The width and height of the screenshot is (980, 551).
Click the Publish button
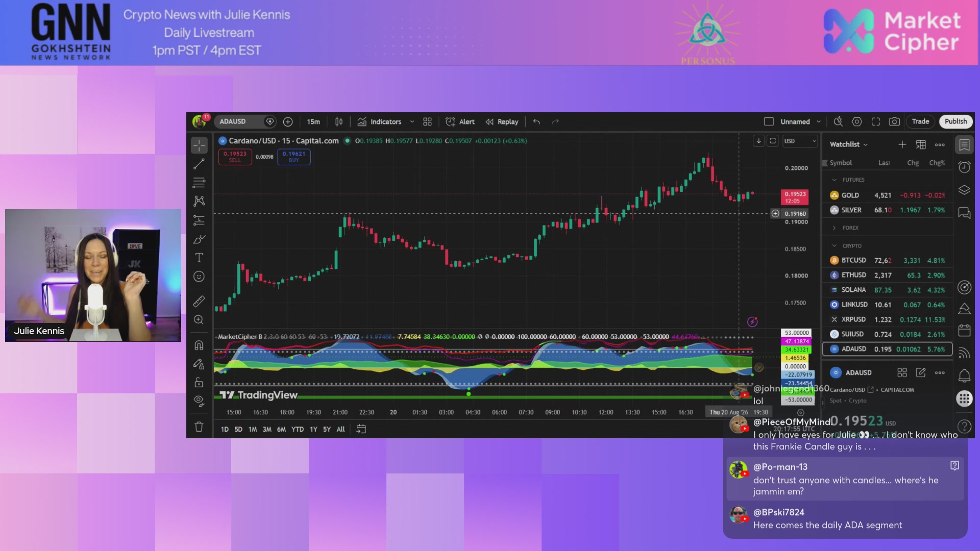click(x=955, y=121)
